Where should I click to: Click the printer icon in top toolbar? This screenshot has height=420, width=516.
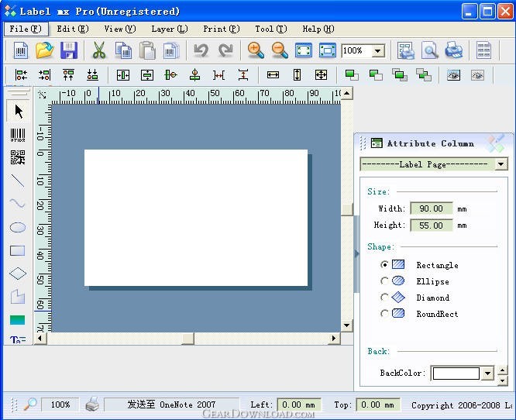(454, 50)
